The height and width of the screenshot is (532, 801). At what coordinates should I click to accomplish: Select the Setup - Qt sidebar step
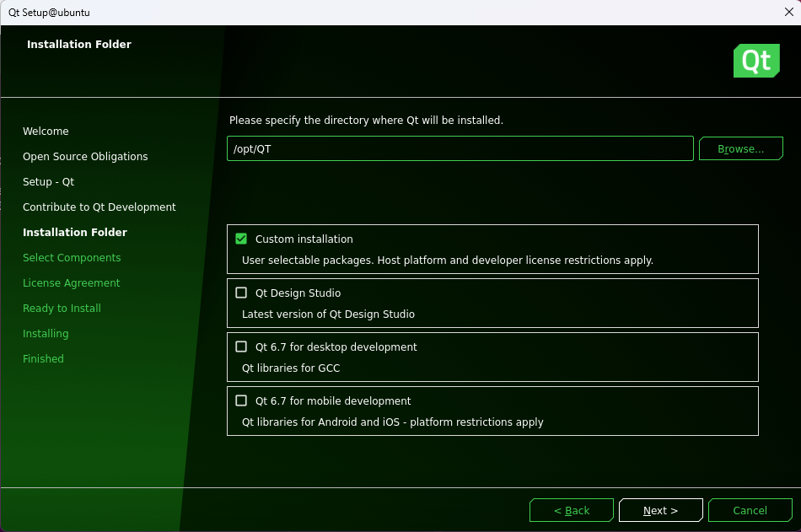[x=48, y=182]
